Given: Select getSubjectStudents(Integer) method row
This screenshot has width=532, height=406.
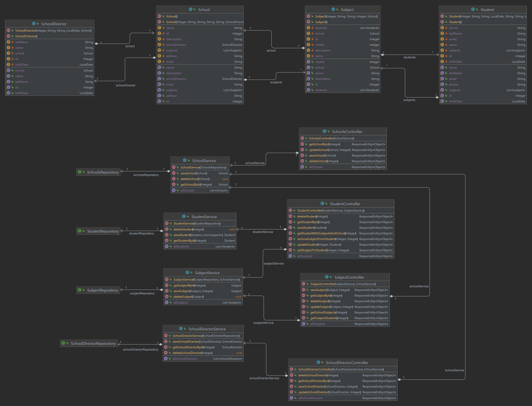Looking at the screenshot, I should [345, 318].
